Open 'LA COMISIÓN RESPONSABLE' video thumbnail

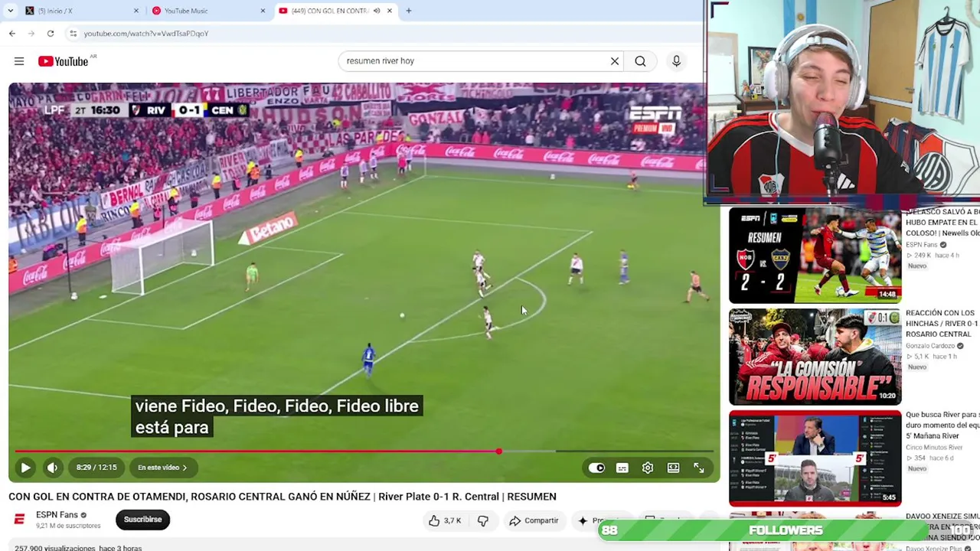click(x=815, y=357)
